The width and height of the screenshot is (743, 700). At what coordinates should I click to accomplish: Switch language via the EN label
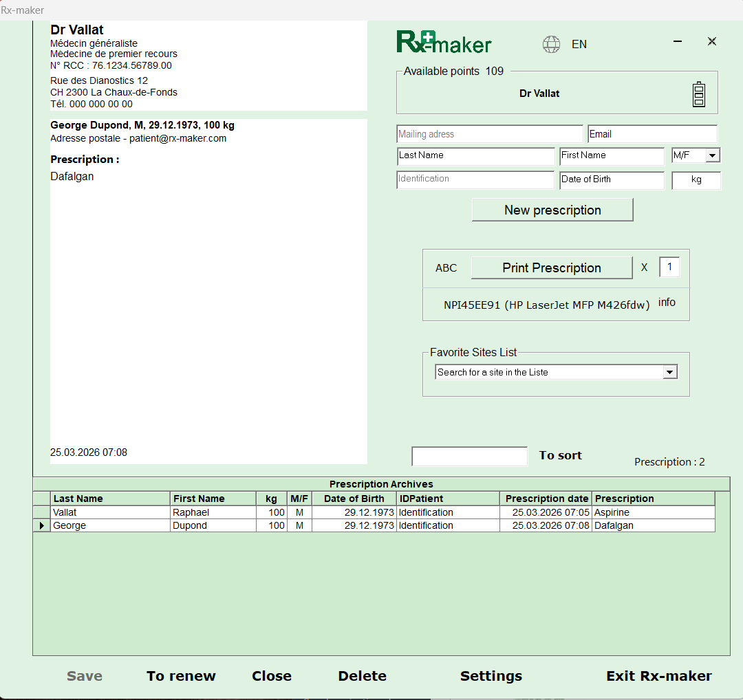pos(579,44)
